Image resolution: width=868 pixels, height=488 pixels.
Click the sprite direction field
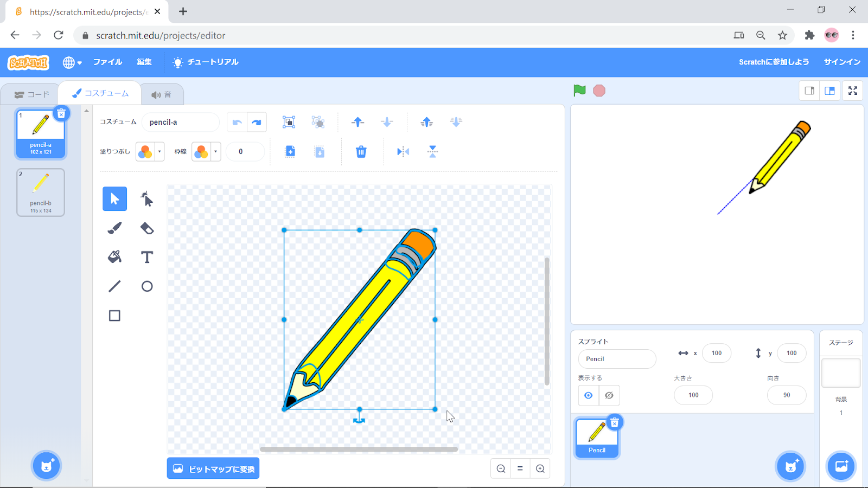point(787,395)
